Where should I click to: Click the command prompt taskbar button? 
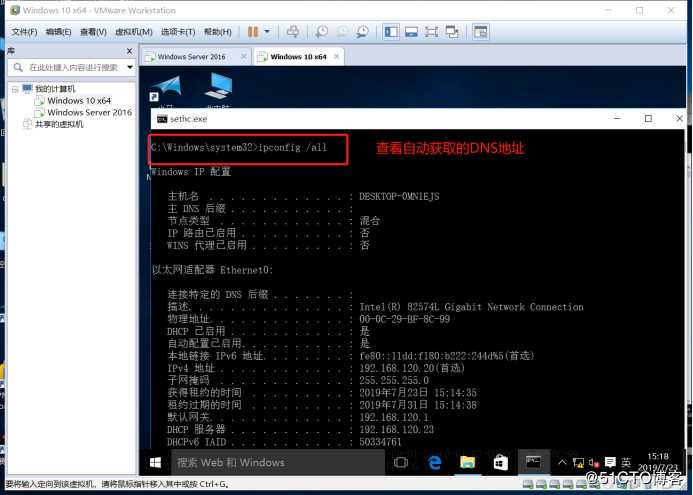pos(533,463)
